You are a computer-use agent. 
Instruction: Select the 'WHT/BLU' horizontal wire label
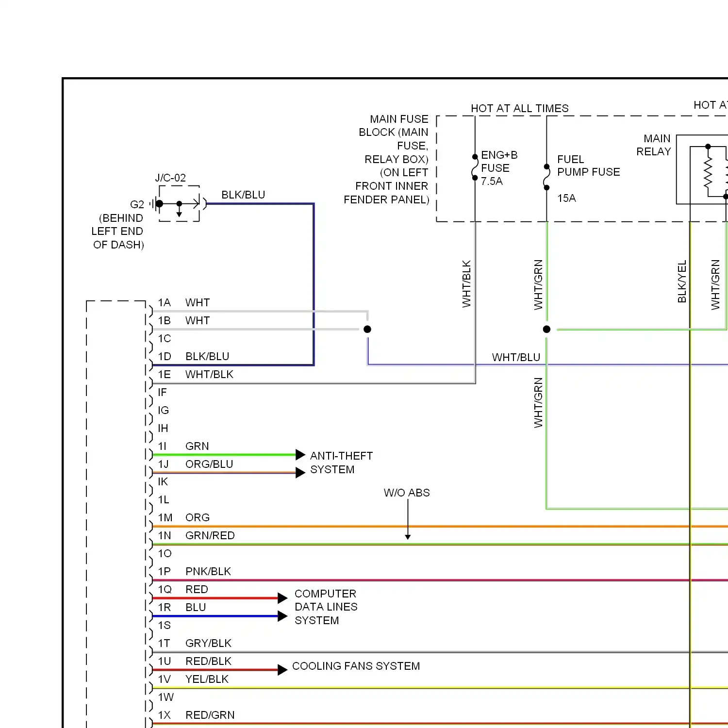(x=516, y=358)
